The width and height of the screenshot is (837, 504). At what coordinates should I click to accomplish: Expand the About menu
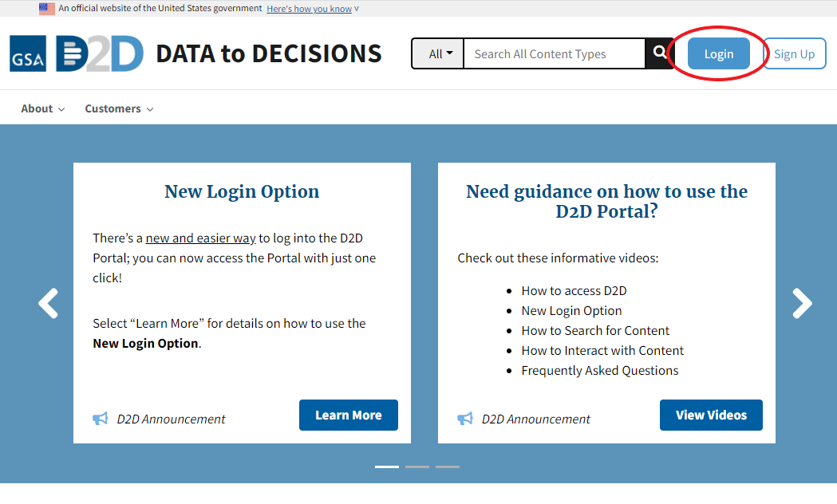(x=43, y=108)
